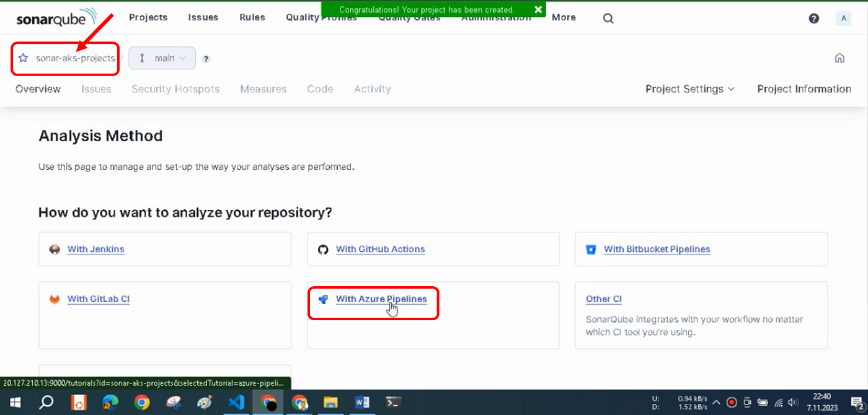This screenshot has width=868, height=415.
Task: Open Microsoft Edge from the taskbar
Action: pyautogui.click(x=110, y=403)
